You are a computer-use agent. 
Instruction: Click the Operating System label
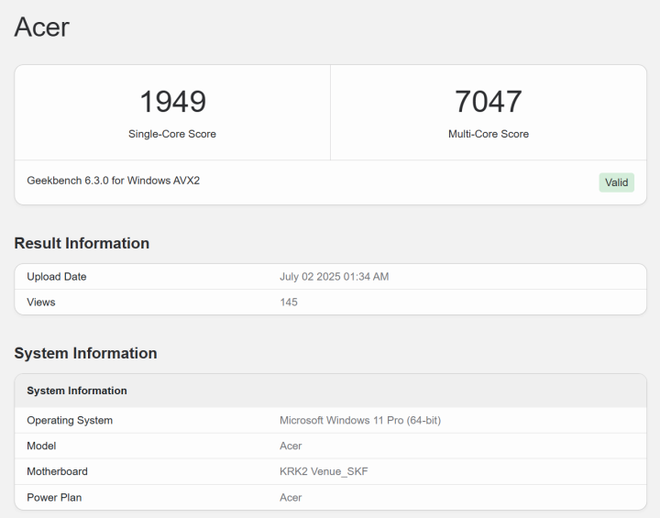coord(69,420)
